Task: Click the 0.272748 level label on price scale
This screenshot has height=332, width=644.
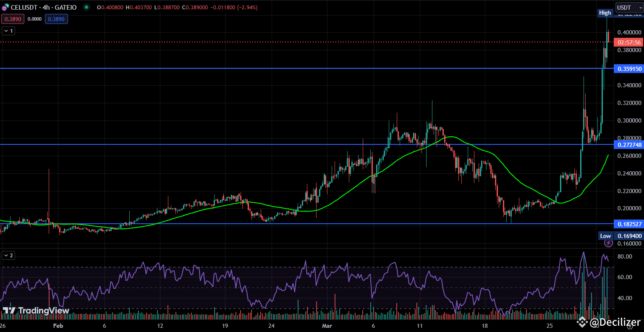Action: [629, 144]
